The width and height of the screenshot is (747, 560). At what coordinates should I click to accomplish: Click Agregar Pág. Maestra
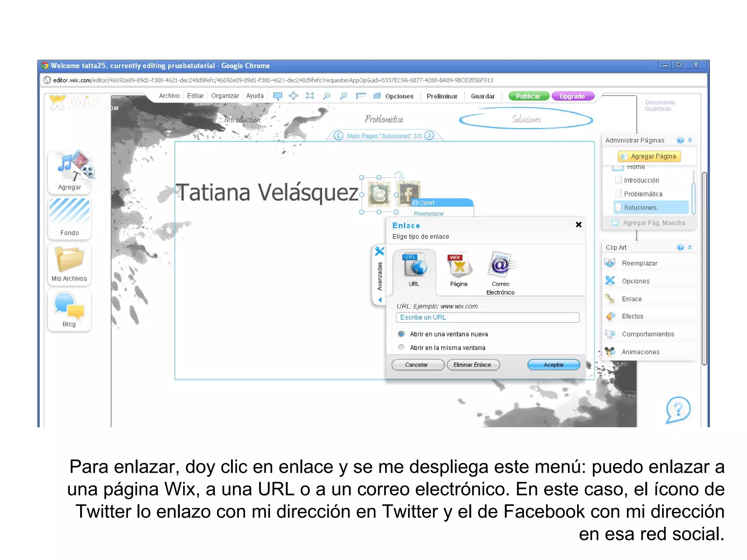649,223
